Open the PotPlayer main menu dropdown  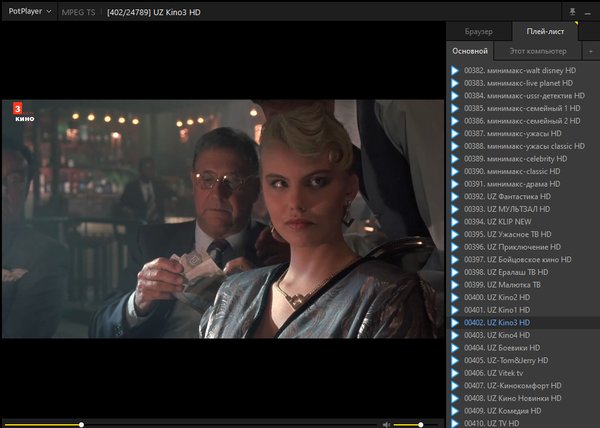point(29,11)
